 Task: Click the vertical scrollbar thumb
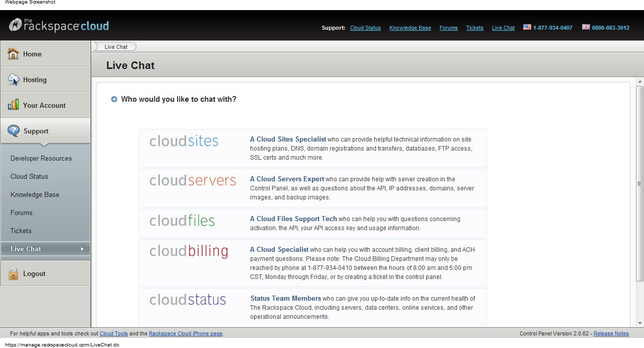point(640,184)
